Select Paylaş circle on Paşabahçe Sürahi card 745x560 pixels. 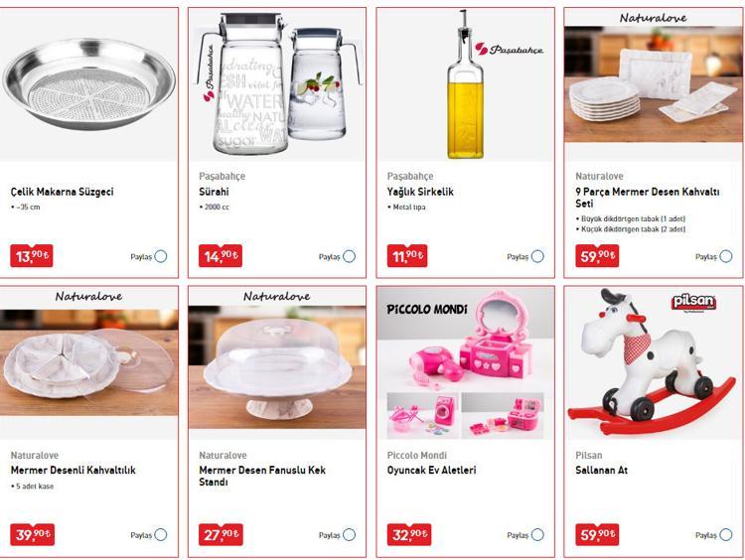[350, 256]
